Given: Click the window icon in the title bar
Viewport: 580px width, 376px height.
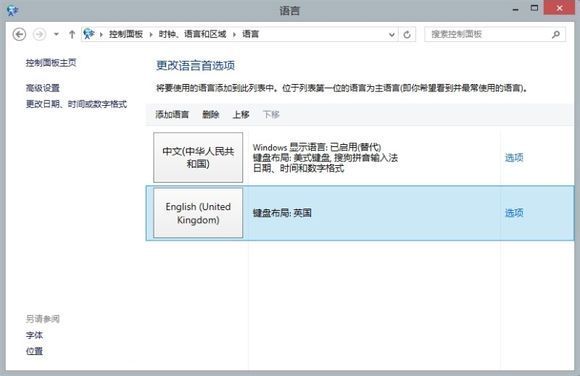Looking at the screenshot, I should click(12, 10).
